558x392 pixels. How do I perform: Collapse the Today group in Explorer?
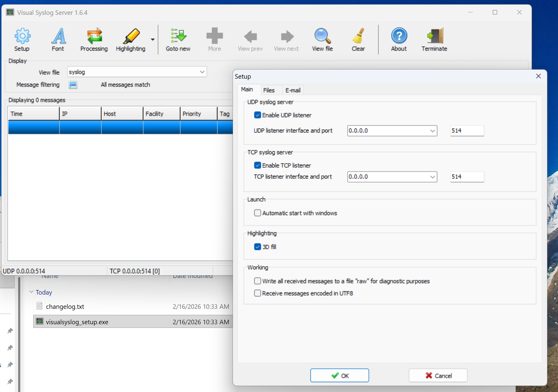[x=31, y=292]
